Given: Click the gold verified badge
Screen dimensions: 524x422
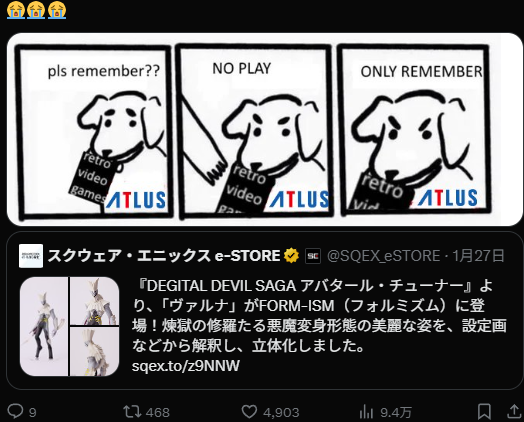Looking at the screenshot, I should (291, 256).
